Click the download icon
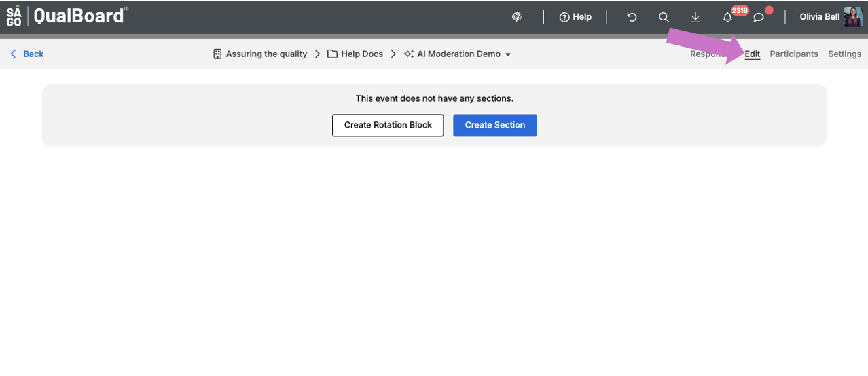The width and height of the screenshot is (868, 376). point(695,17)
